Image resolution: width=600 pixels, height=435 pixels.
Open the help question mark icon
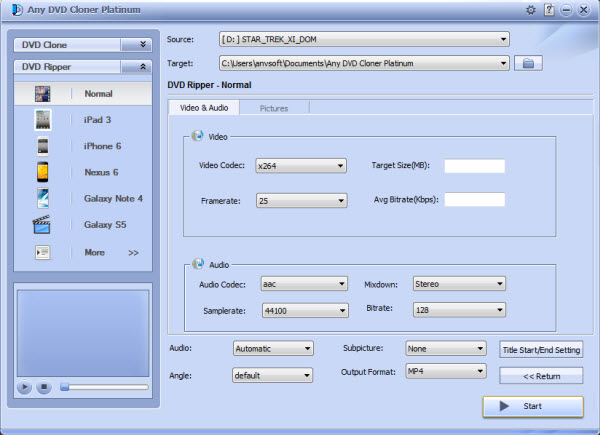[549, 10]
